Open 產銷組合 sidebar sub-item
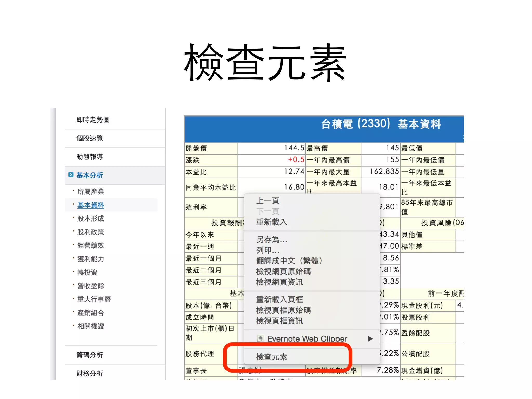The height and width of the screenshot is (399, 532). click(90, 313)
